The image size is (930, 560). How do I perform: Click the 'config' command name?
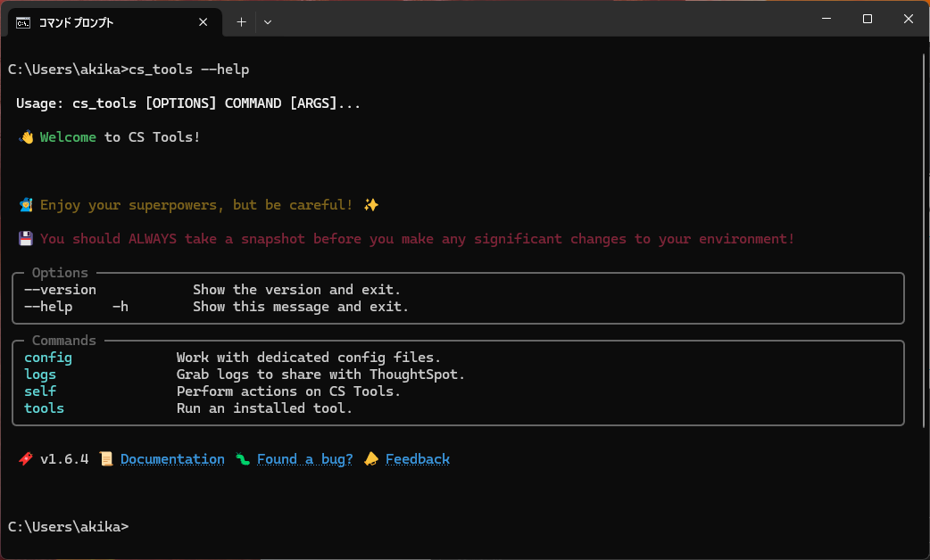(x=48, y=358)
